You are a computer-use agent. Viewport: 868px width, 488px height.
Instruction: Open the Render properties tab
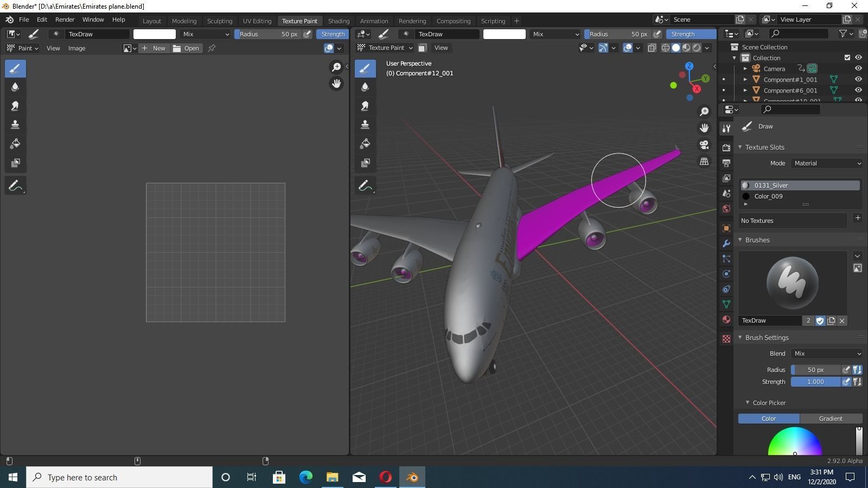click(726, 147)
